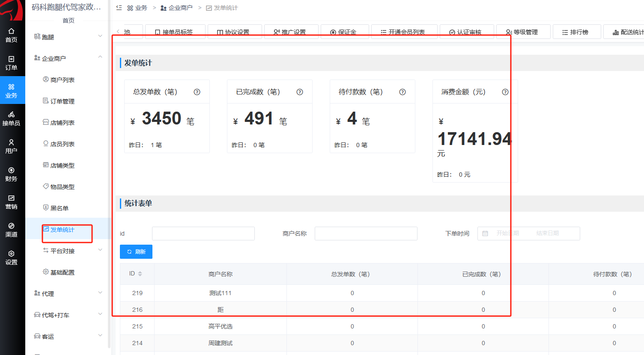Viewport: 644px width, 355px height.
Task: Expand the 代驾+打车 menu group
Action: tap(100, 314)
